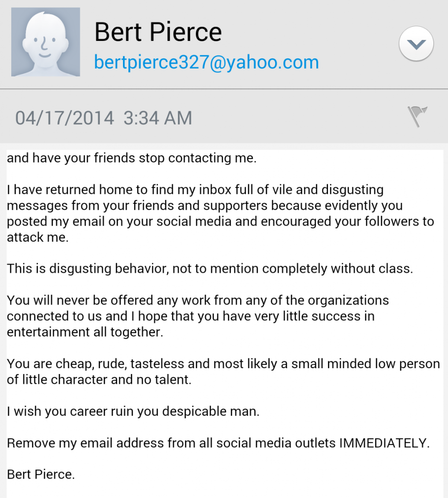Open the bertpierce327@yahoo.com email link

pos(207,62)
